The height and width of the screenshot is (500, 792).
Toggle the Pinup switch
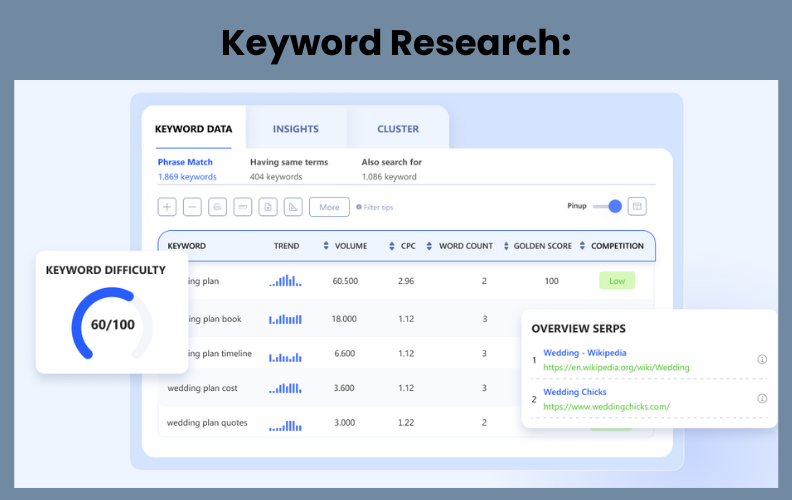click(x=607, y=206)
